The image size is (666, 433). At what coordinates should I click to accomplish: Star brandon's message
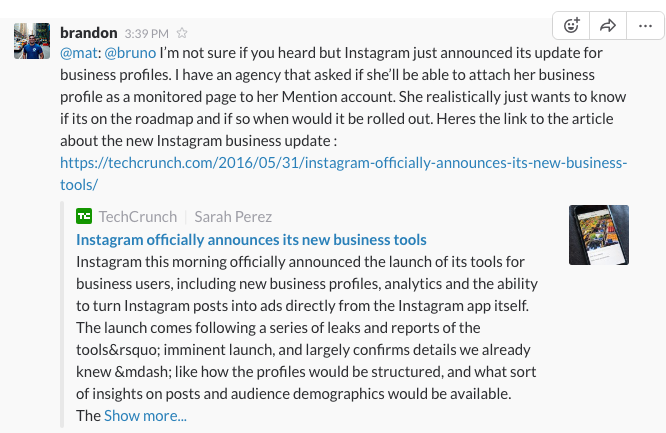coord(182,33)
